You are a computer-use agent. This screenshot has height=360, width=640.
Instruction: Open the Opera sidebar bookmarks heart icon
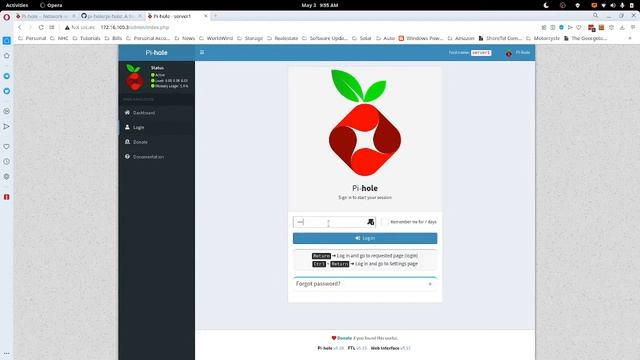[x=7, y=146]
